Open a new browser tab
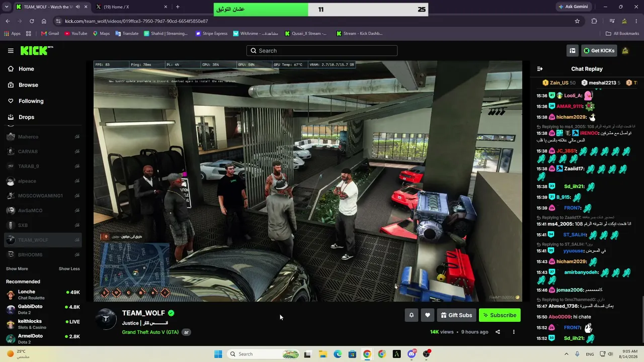Viewport: 644px width, 362px height. (x=178, y=7)
